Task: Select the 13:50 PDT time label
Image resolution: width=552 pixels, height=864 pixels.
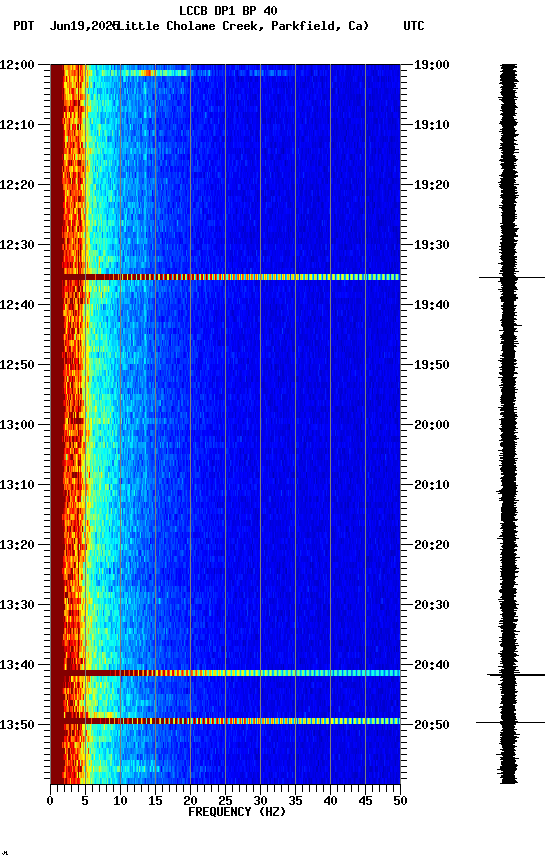Action: [x=17, y=725]
